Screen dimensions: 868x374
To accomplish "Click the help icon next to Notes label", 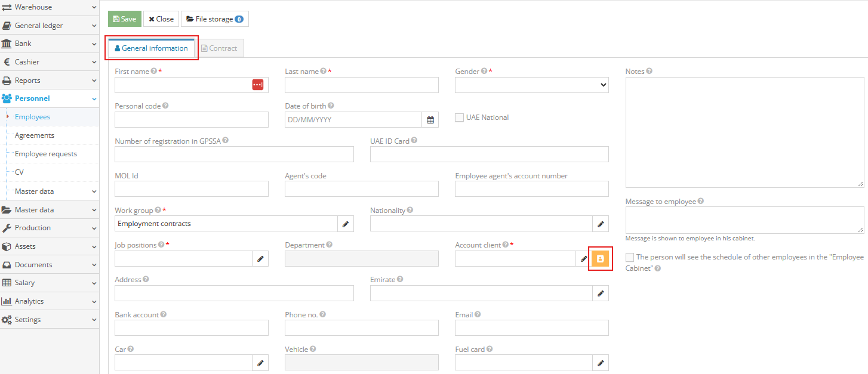I will pyautogui.click(x=650, y=71).
